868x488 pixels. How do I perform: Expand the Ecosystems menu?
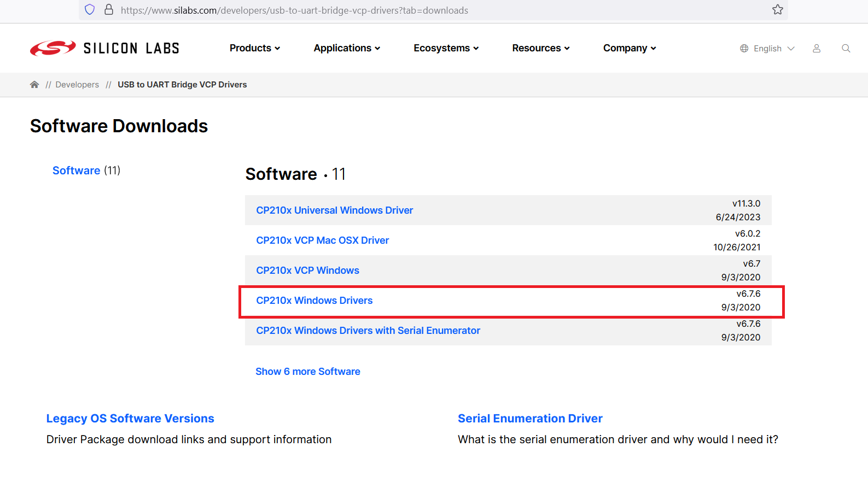tap(446, 48)
